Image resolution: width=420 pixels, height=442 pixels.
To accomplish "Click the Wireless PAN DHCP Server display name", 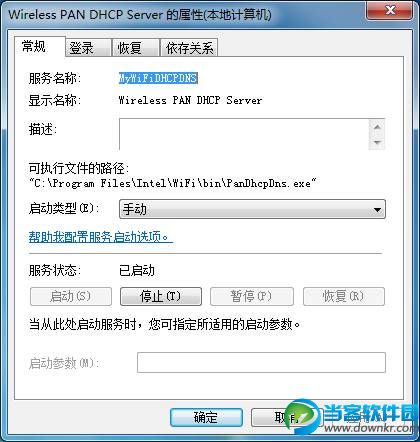I will click(190, 100).
